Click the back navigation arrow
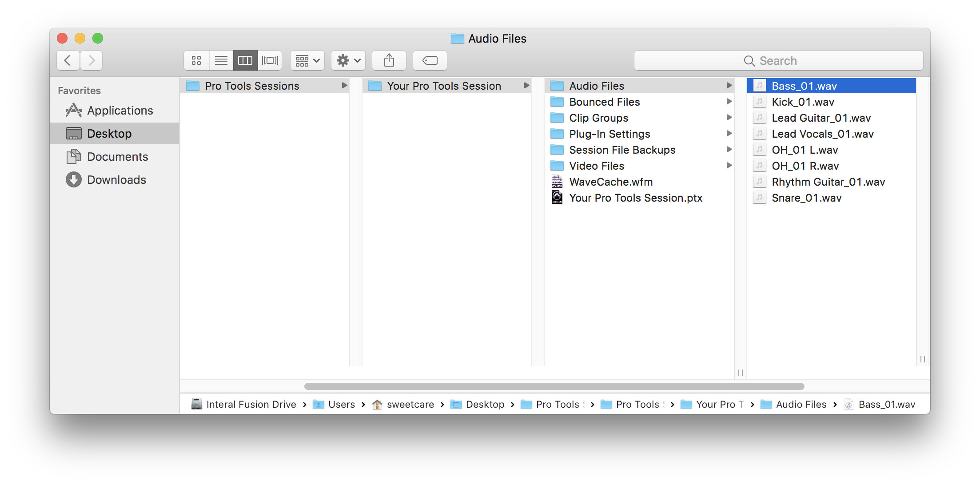The width and height of the screenshot is (980, 485). tap(68, 60)
